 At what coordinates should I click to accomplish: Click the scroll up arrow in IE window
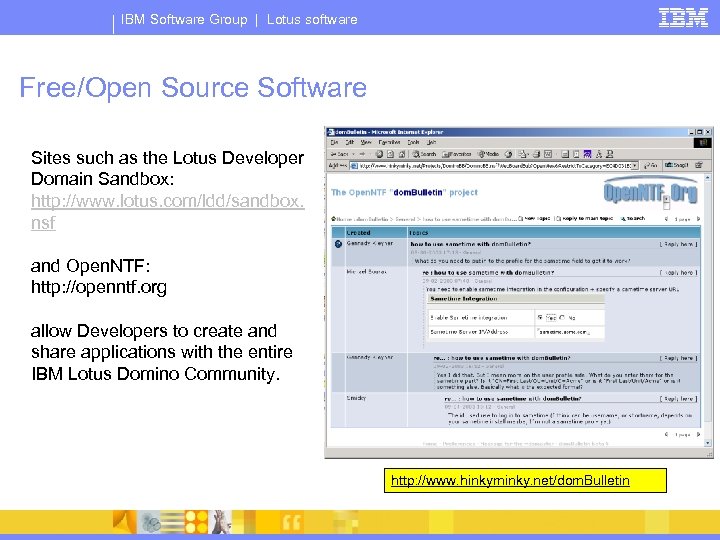pyautogui.click(x=708, y=177)
